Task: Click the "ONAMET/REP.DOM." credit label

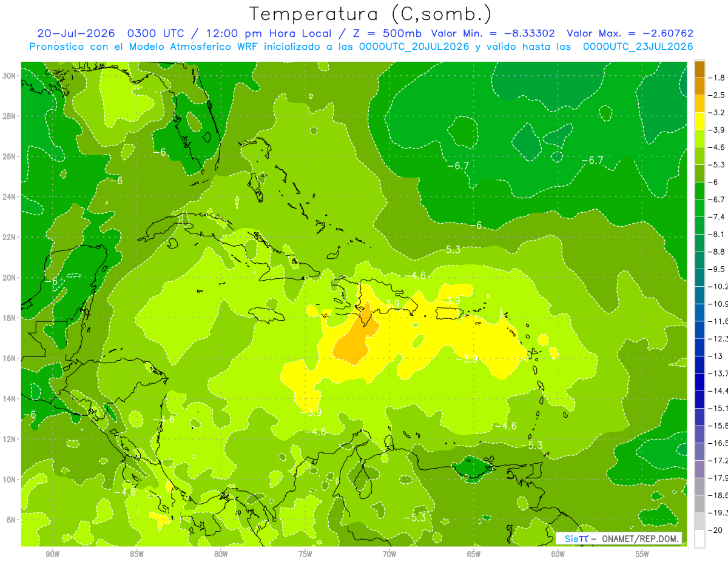Action: tap(639, 538)
